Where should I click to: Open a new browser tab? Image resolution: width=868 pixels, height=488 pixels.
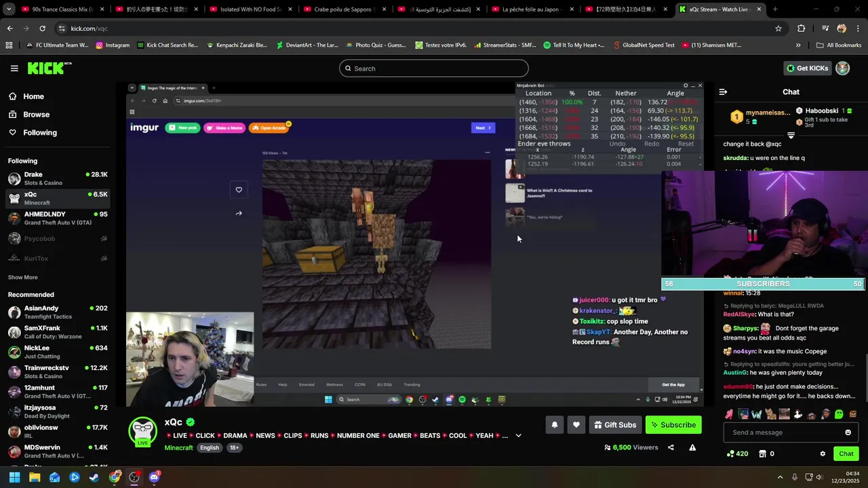coord(775,9)
